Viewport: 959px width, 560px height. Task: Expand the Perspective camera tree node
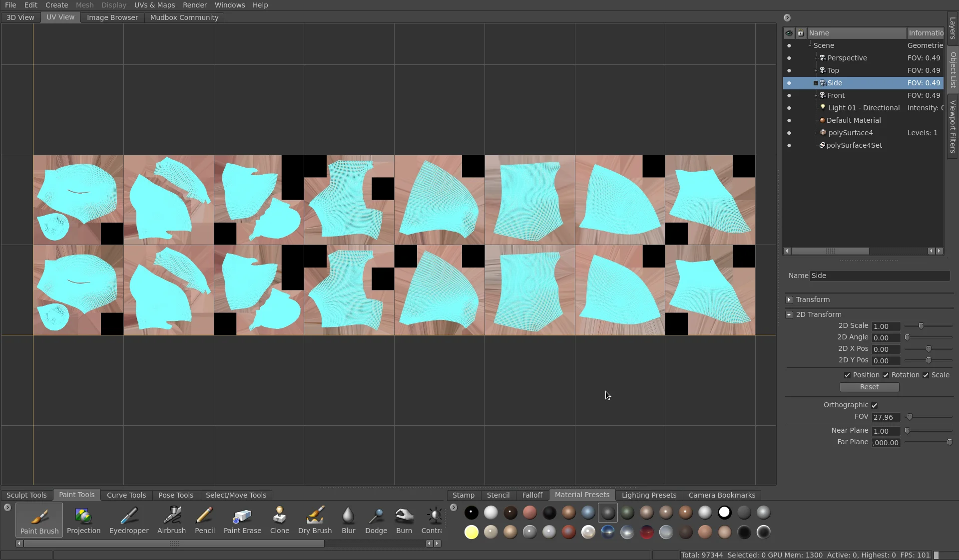[x=816, y=58]
